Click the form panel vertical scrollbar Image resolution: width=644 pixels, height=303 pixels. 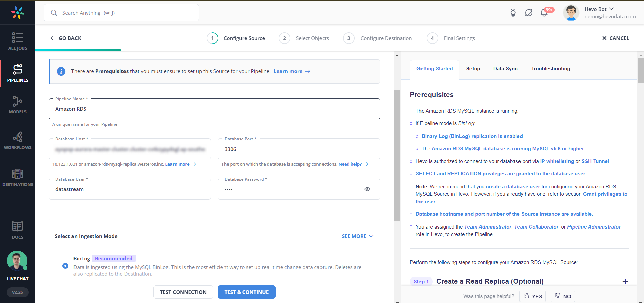point(397,156)
